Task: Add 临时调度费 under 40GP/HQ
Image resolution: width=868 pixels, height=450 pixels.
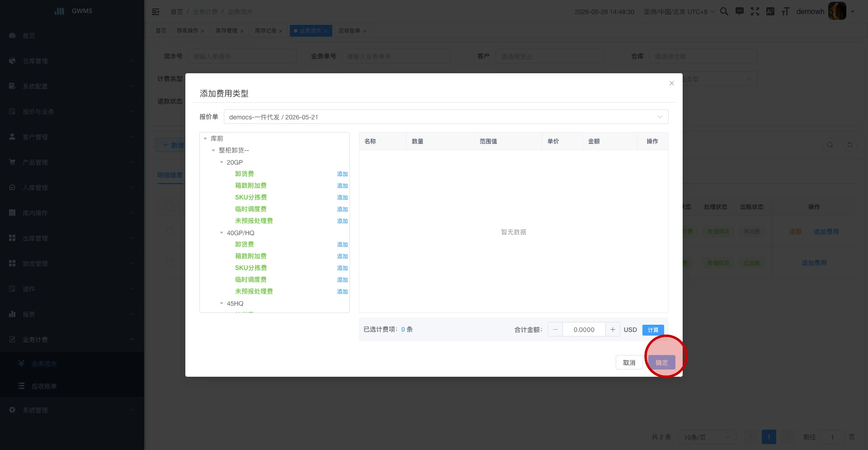Action: click(x=342, y=280)
